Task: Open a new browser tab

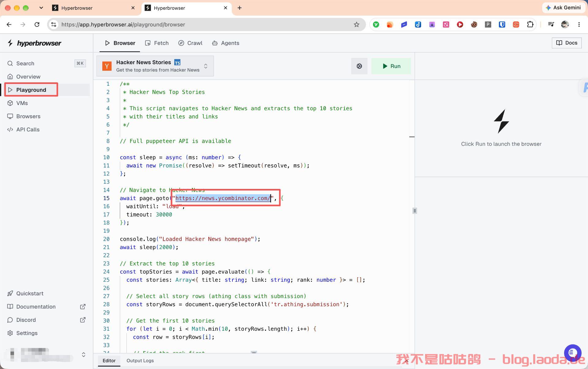Action: pyautogui.click(x=239, y=8)
